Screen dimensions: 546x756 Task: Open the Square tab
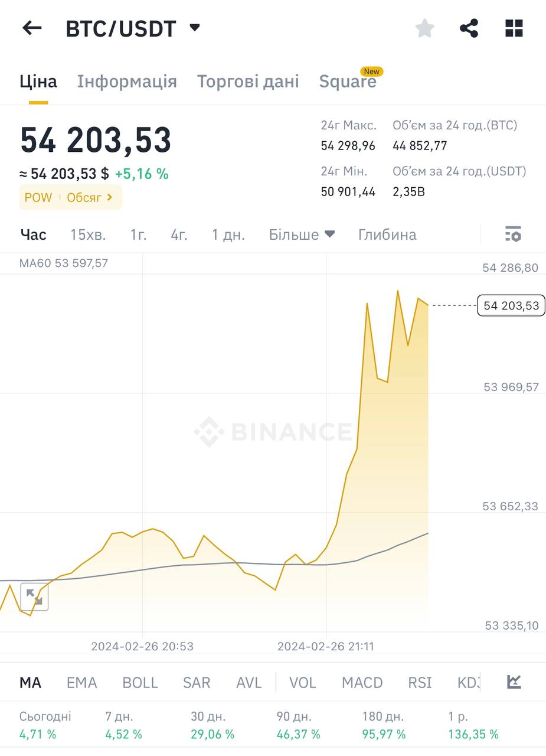347,82
